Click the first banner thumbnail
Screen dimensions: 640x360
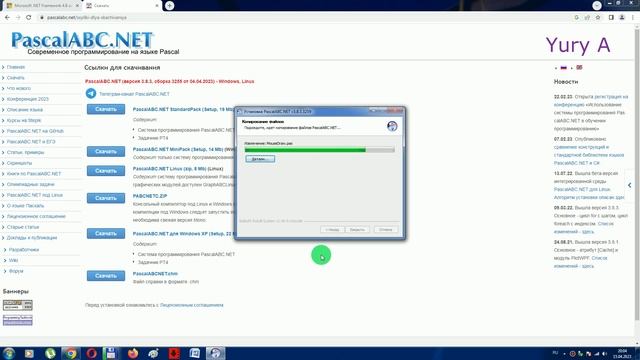click(18, 305)
